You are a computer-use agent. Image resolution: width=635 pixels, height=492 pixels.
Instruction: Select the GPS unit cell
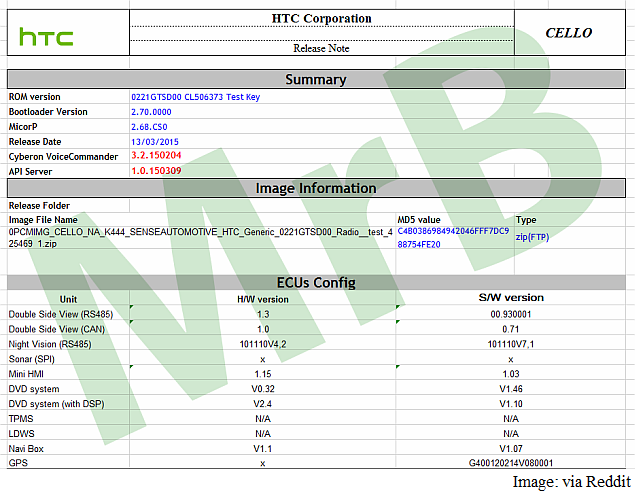pos(68,463)
